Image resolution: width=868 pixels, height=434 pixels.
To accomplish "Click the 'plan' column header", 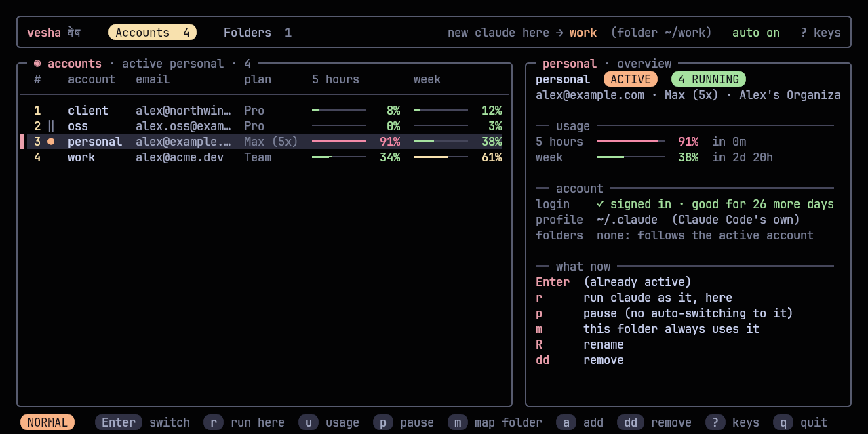I will click(258, 79).
